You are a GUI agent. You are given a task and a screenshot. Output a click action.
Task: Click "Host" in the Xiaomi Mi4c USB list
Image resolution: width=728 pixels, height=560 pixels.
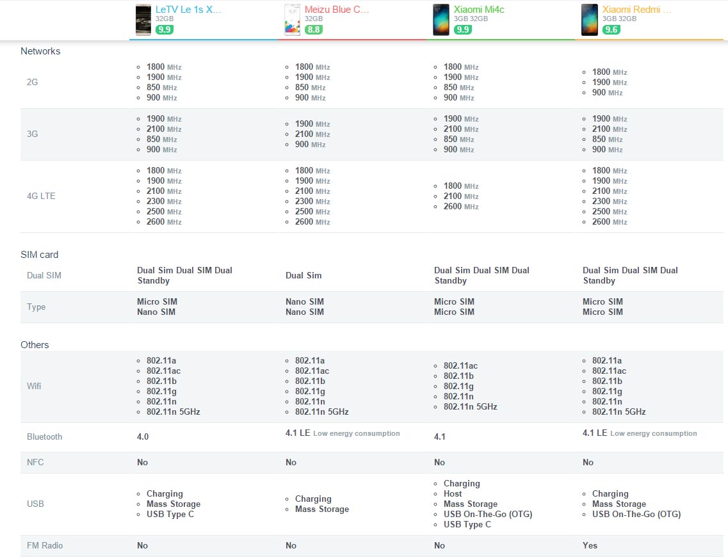pos(453,493)
